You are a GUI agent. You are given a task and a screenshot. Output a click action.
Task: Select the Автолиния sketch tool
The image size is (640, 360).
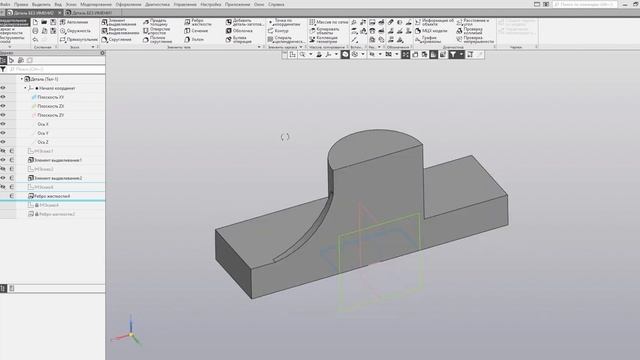point(74,22)
